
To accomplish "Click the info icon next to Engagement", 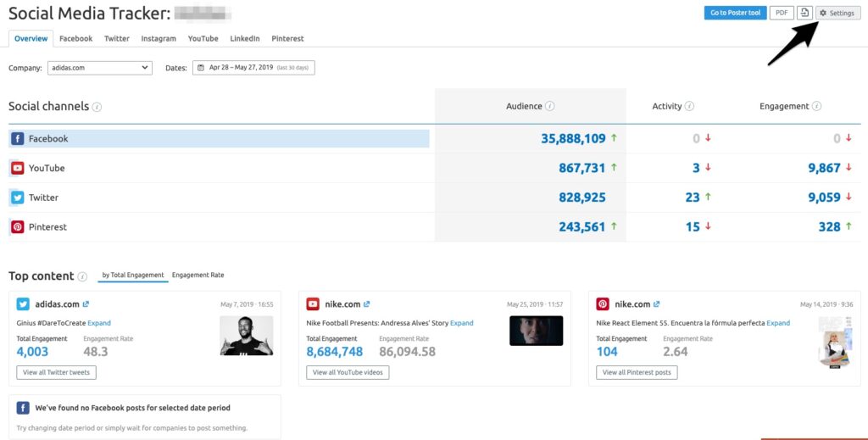I will pyautogui.click(x=817, y=106).
